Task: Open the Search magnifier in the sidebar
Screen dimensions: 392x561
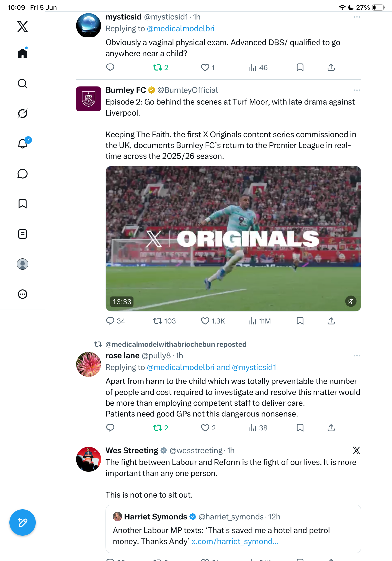Action: tap(23, 84)
